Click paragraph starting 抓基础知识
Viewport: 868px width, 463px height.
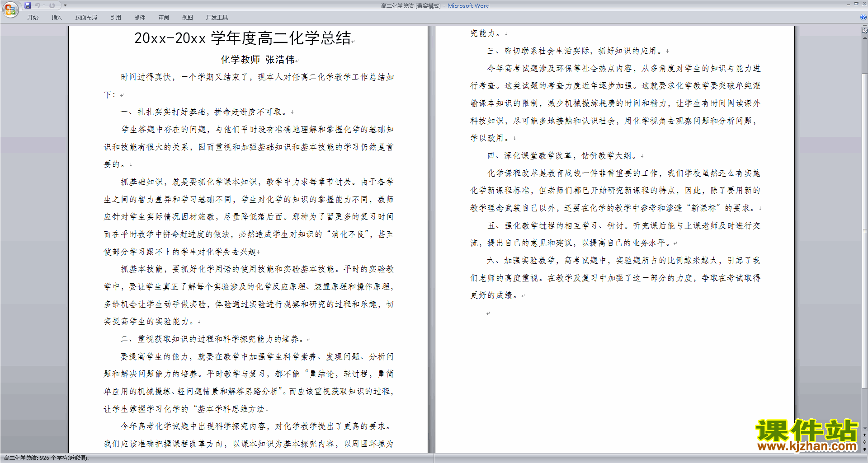pos(249,217)
